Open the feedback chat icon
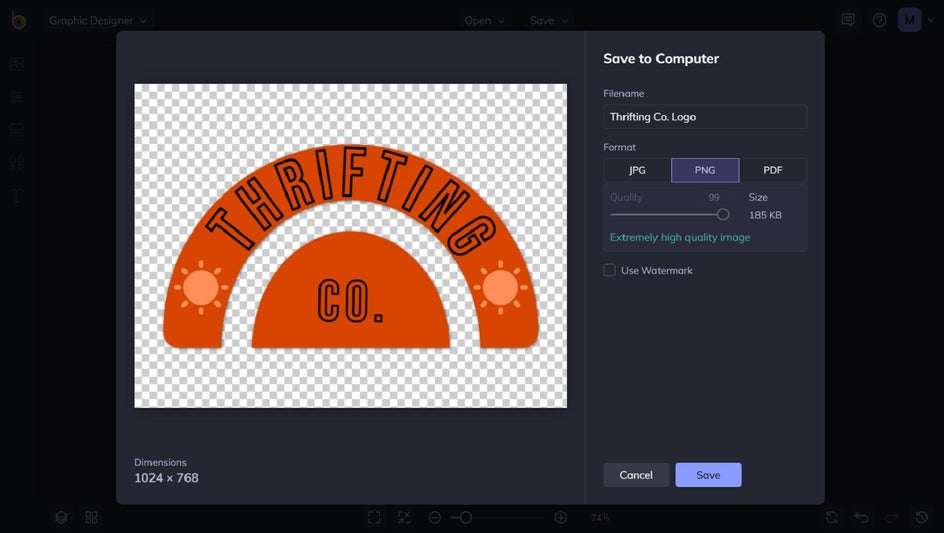Image resolution: width=944 pixels, height=533 pixels. tap(848, 20)
